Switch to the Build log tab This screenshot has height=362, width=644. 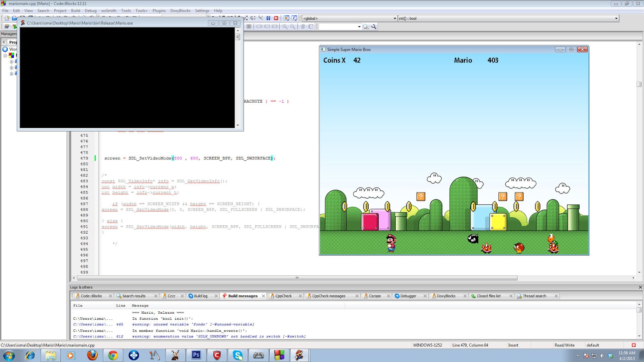pyautogui.click(x=200, y=296)
